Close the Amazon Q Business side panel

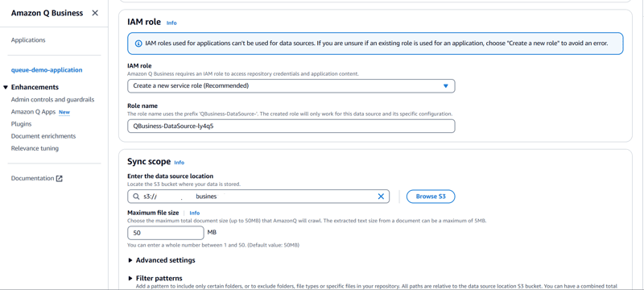pyautogui.click(x=95, y=13)
